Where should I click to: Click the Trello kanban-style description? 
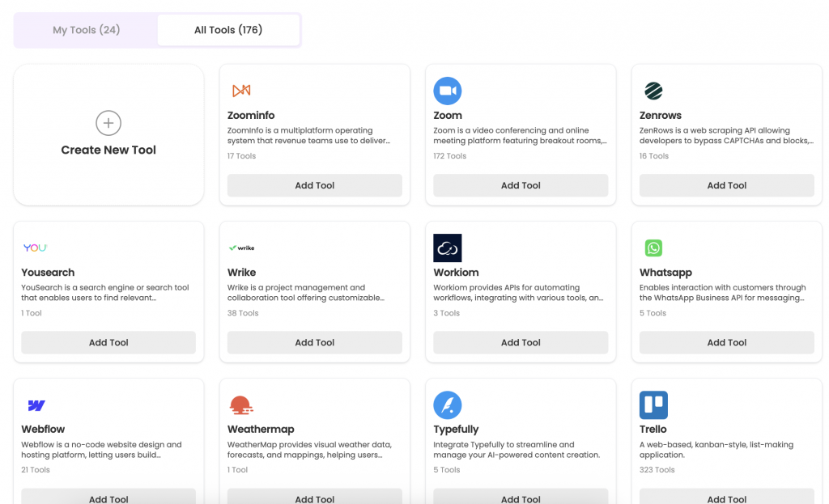(716, 450)
